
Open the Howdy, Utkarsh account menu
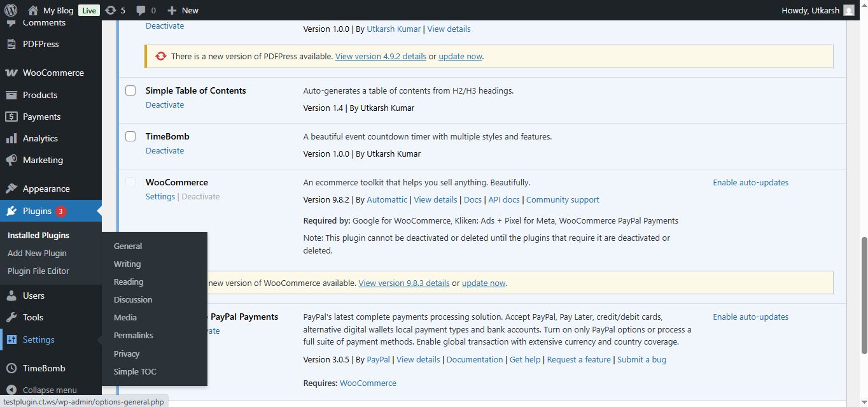click(816, 10)
